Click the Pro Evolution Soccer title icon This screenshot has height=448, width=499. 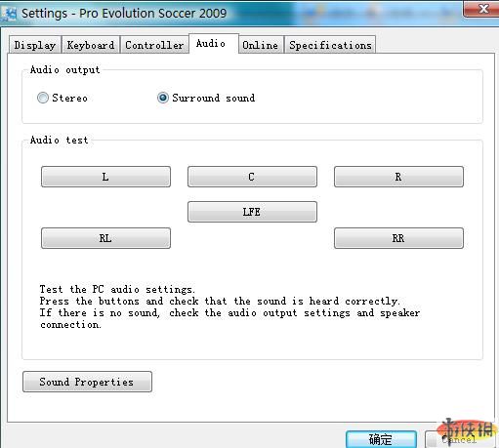coord(9,14)
